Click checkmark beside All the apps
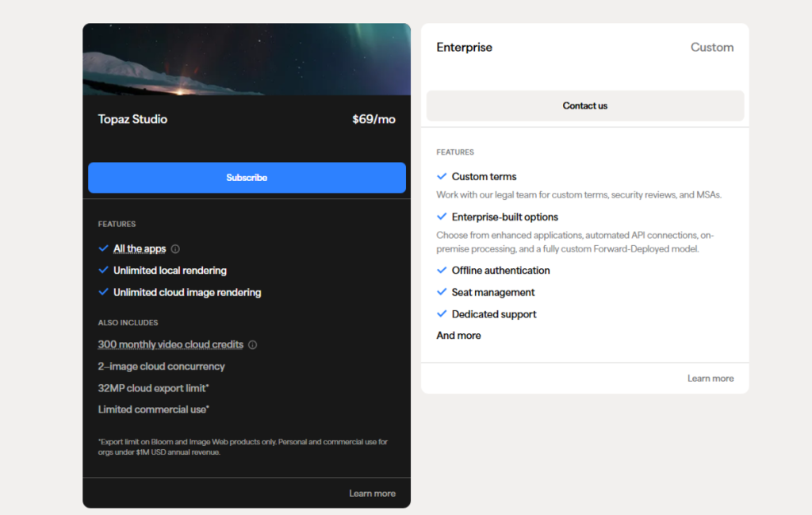 [x=103, y=248]
